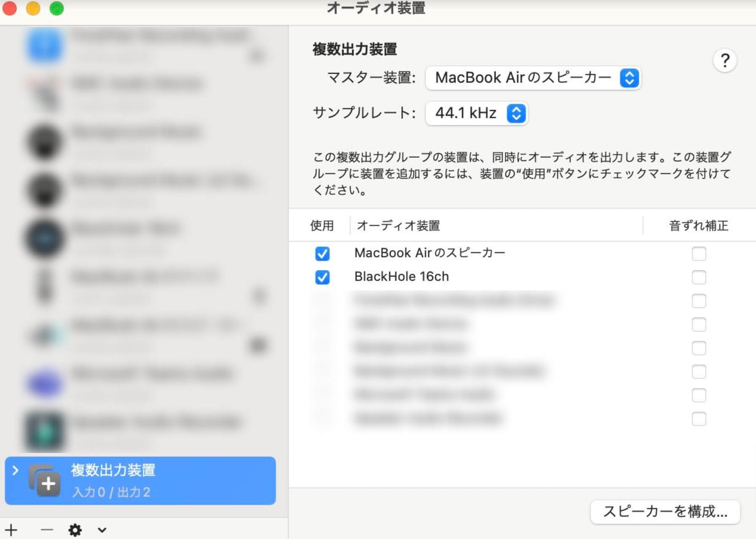Select the MacBook Air のスピーカー row name

pos(430,253)
